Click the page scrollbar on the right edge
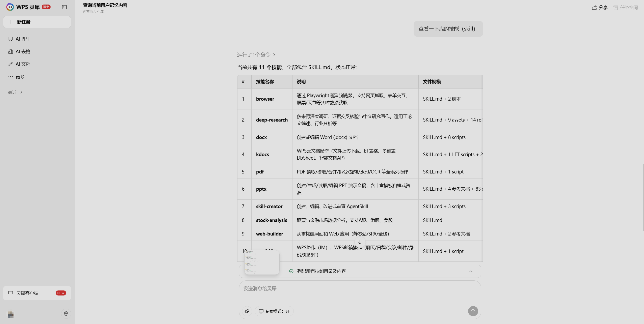Screen dimensions: 644x324 click(x=643, y=197)
